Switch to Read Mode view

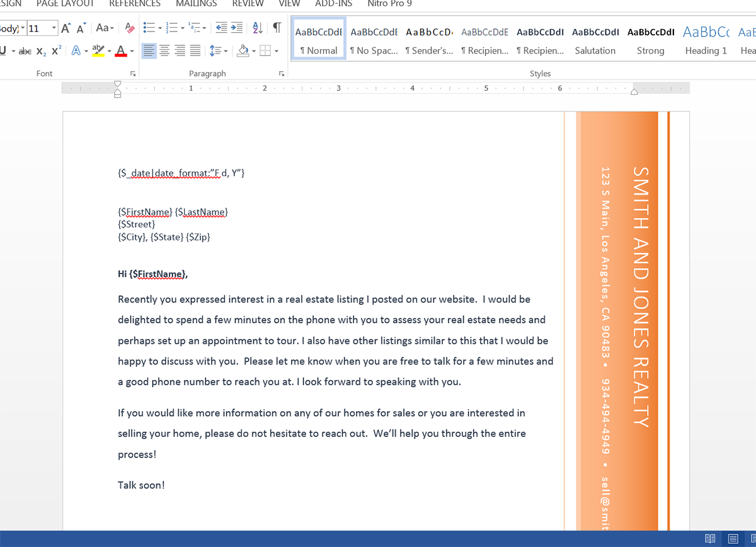pyautogui.click(x=710, y=539)
